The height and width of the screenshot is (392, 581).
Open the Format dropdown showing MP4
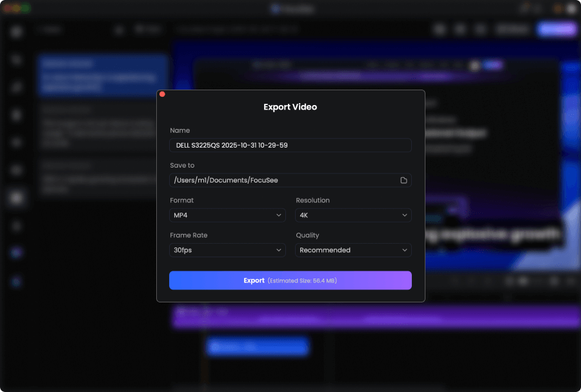(x=227, y=215)
